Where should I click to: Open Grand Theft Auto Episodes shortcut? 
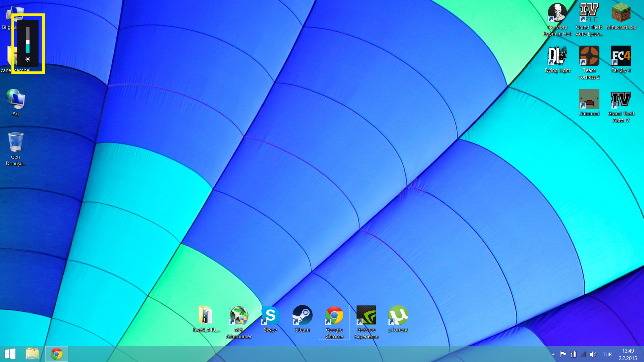pos(589,19)
